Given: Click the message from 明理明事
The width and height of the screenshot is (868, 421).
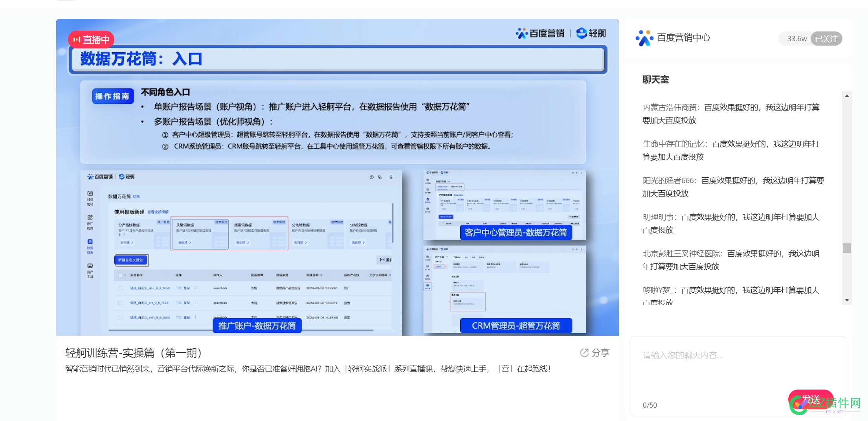Looking at the screenshot, I should 731,223.
